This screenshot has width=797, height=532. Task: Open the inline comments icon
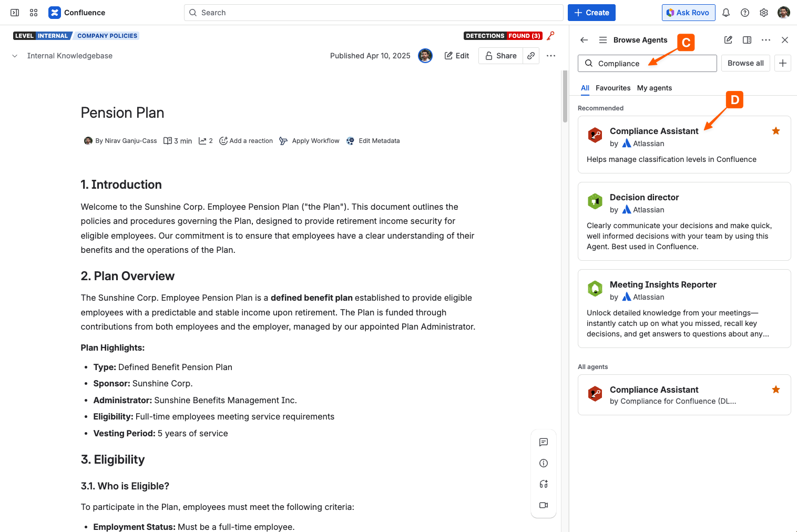(544, 442)
